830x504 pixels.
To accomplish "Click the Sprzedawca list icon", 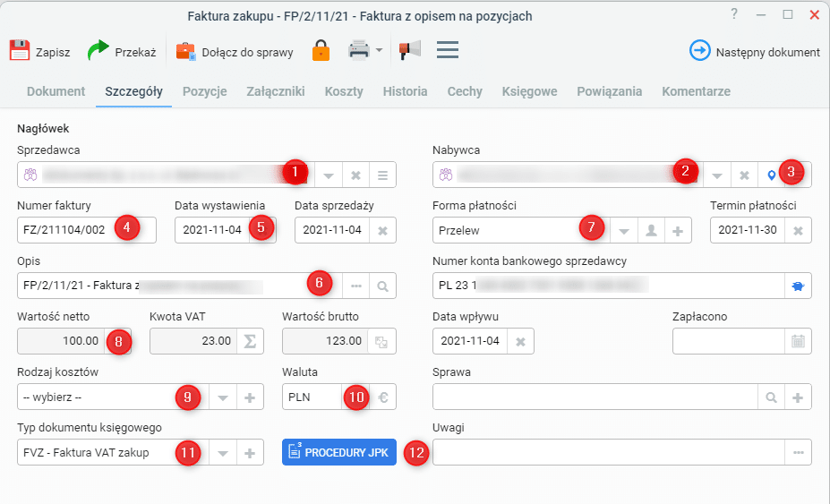I will pos(382,175).
